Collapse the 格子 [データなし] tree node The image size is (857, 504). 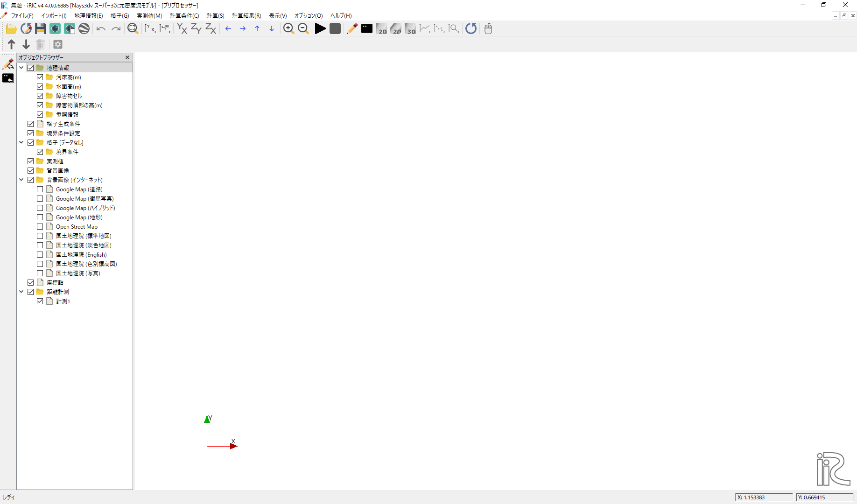coord(21,142)
